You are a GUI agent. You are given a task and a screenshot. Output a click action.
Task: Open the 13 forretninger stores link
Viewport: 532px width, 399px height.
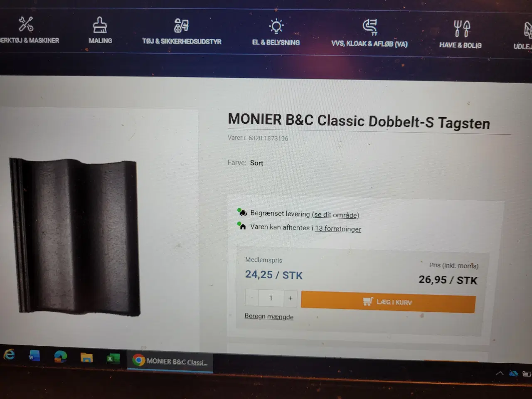[338, 229]
